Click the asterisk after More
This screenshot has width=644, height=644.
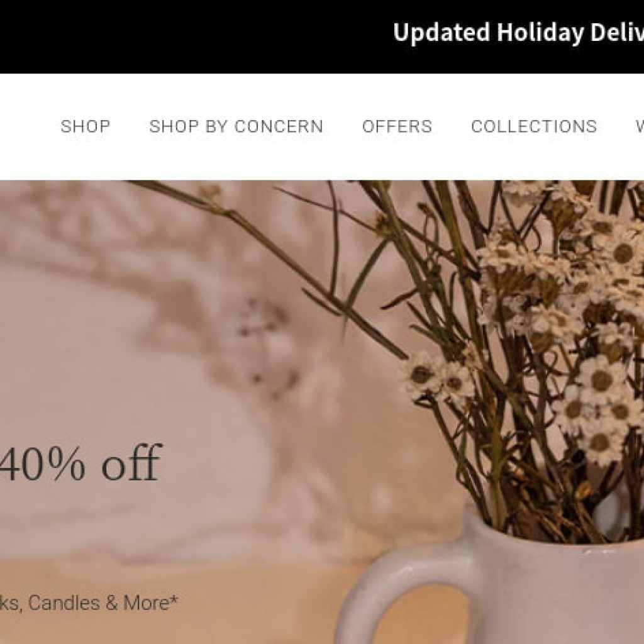174,599
